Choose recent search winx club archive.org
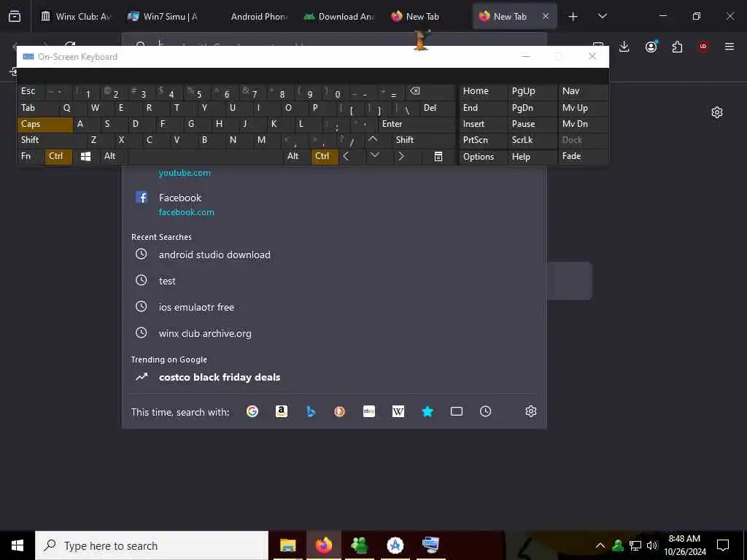Image resolution: width=747 pixels, height=560 pixels. click(x=334, y=333)
